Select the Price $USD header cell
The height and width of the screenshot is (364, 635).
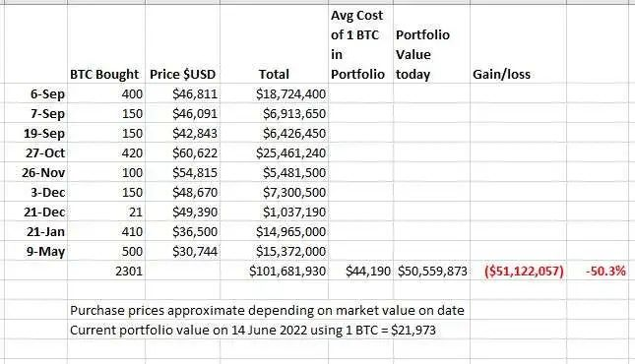click(183, 43)
